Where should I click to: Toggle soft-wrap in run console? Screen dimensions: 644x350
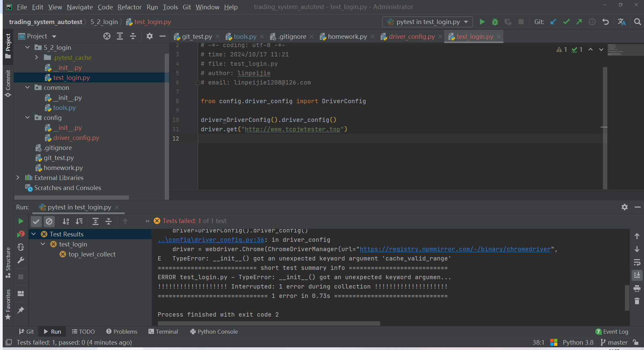click(x=637, y=262)
